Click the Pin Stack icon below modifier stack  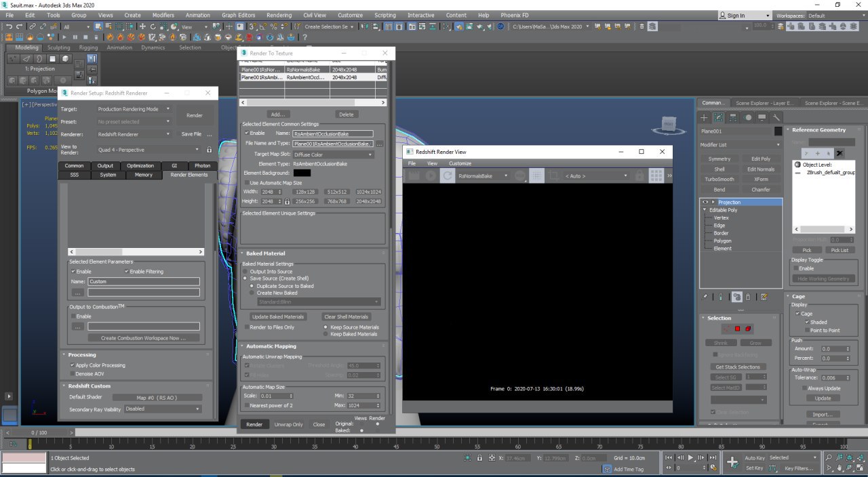pyautogui.click(x=705, y=297)
